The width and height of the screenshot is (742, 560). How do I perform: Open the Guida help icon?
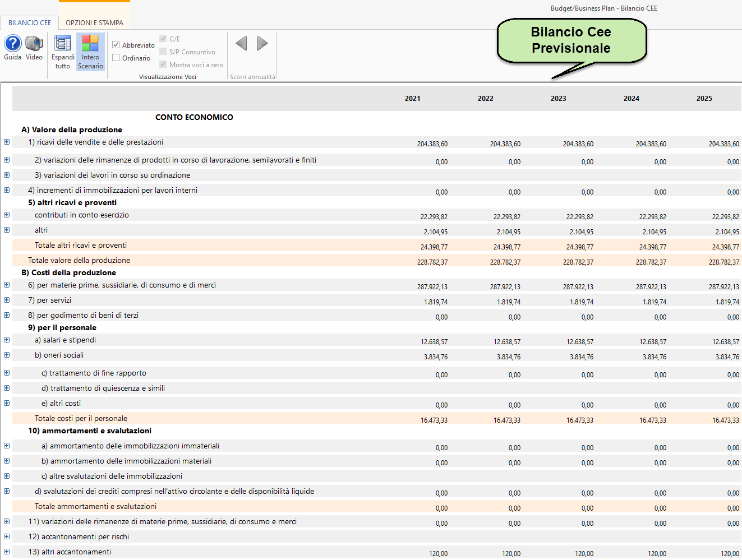tap(12, 44)
